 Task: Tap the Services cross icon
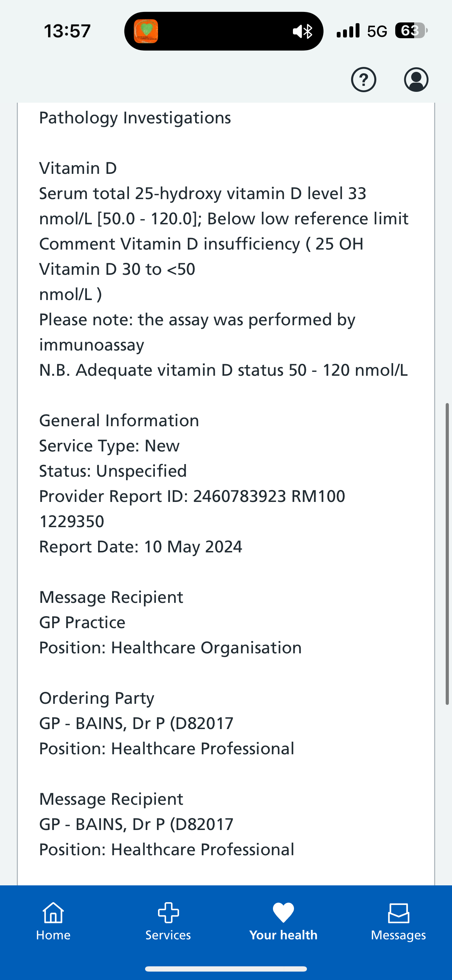(168, 912)
